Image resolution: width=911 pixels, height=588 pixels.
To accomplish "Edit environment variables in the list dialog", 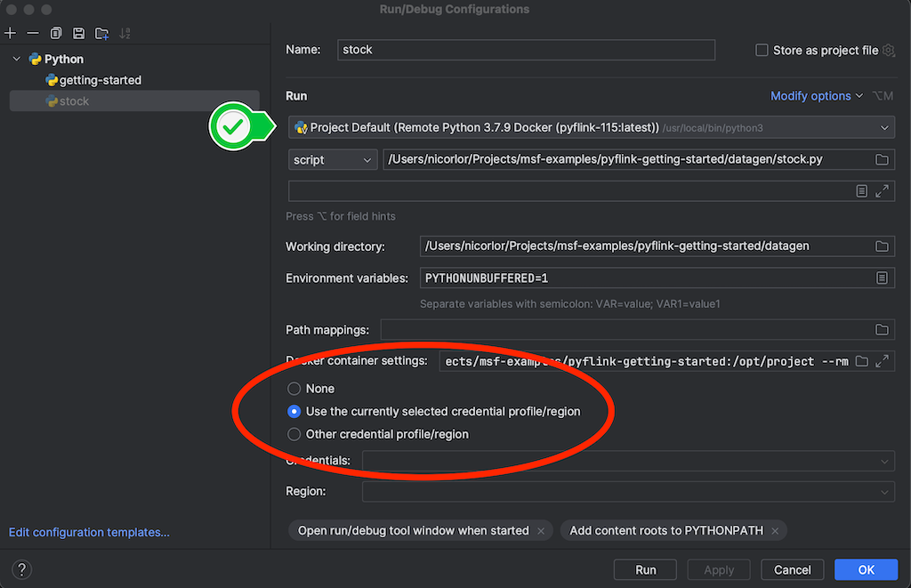I will pos(882,278).
